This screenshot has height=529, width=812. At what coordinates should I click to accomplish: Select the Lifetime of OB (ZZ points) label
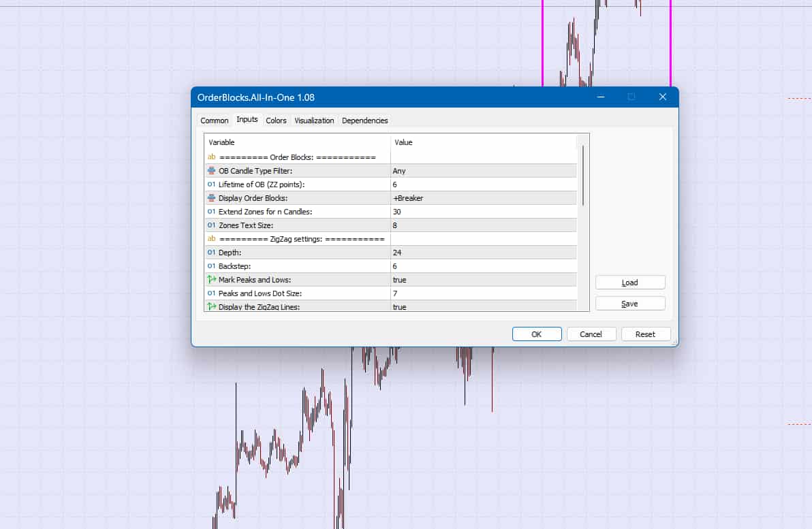click(x=262, y=185)
